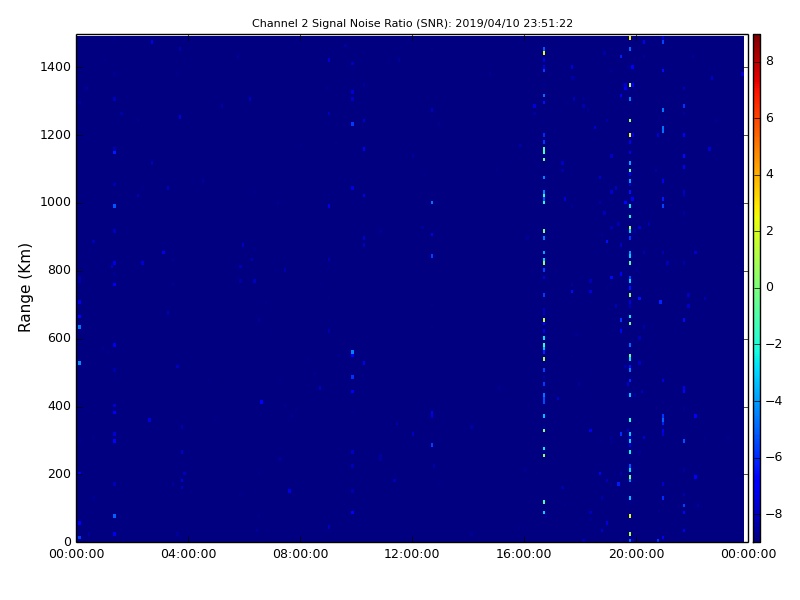This screenshot has height=600, width=800.
Task: Click the 04:00:00 time axis label
Action: pyautogui.click(x=189, y=554)
